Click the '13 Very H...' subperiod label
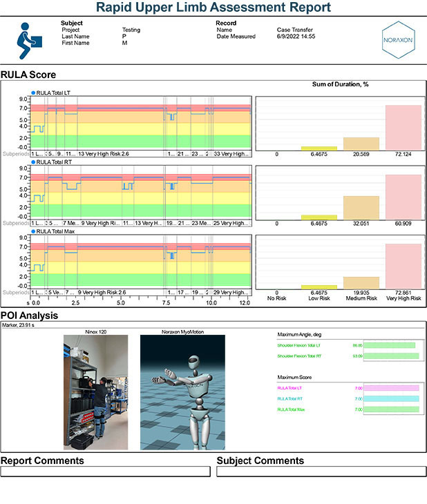427x504 pixels. point(149,223)
